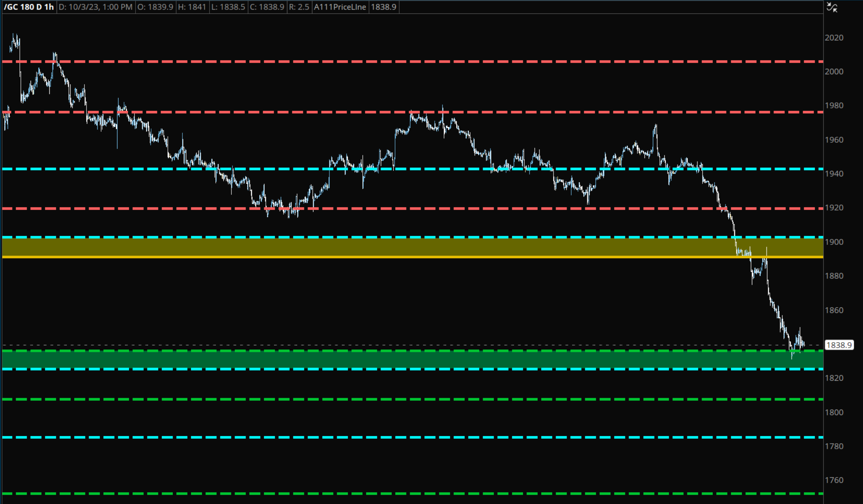Click the A111PriceLine study label
The height and width of the screenshot is (504, 863).
(339, 7)
